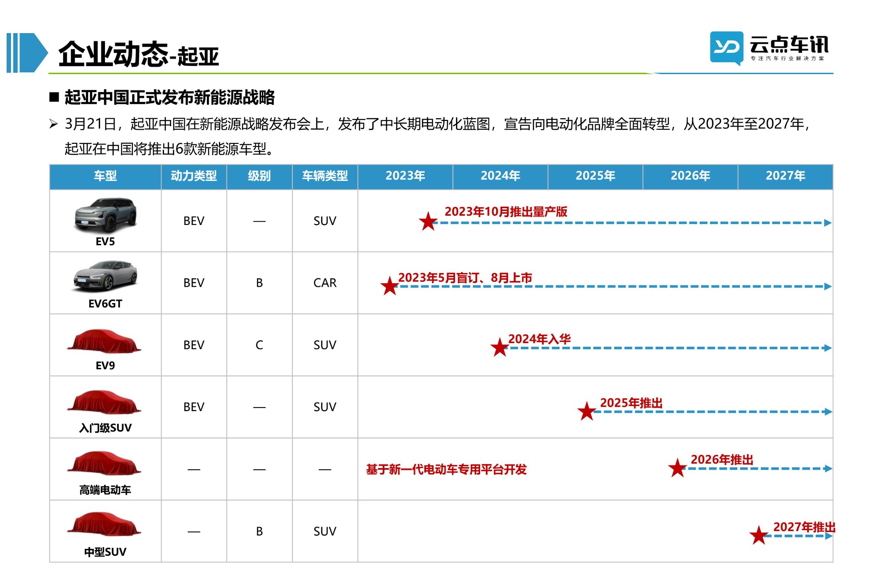This screenshot has height=588, width=882.
Task: Click the 动力类型 column header
Action: pyautogui.click(x=194, y=176)
